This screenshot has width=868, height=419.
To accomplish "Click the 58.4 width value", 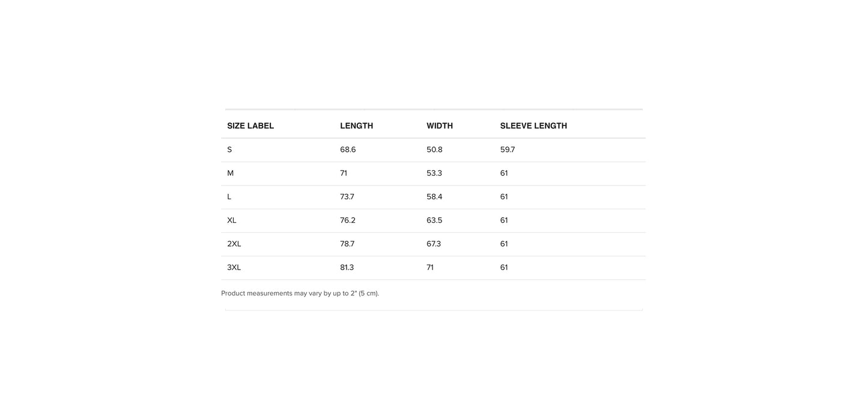I will [x=434, y=197].
